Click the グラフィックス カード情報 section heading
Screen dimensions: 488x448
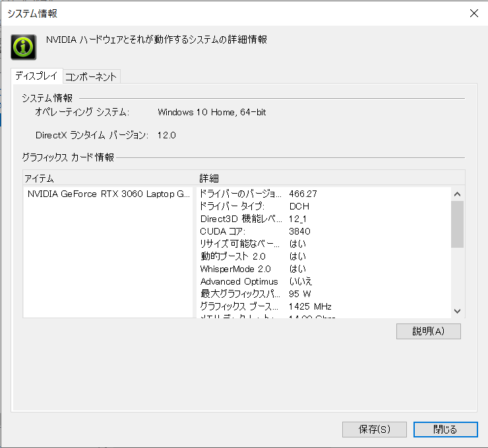coord(68,157)
